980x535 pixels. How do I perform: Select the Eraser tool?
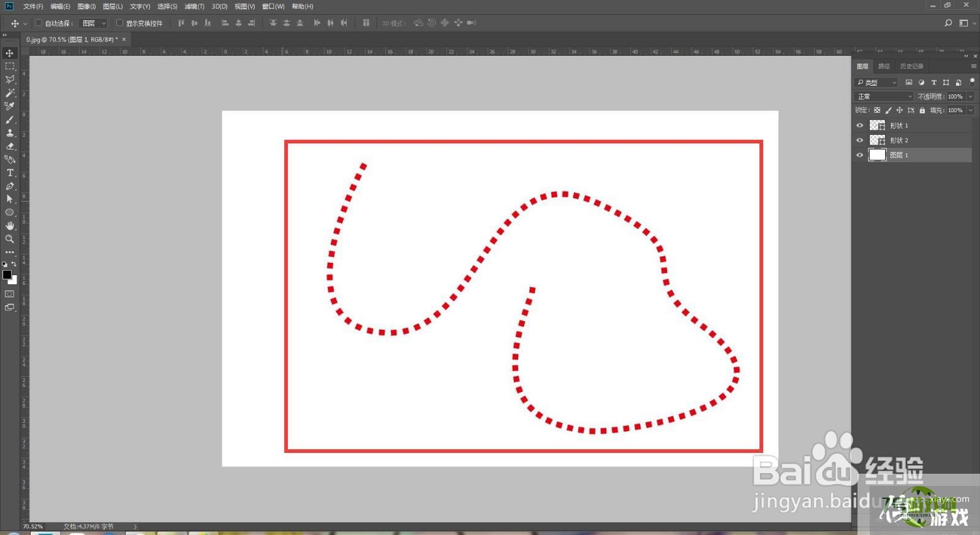[x=10, y=146]
